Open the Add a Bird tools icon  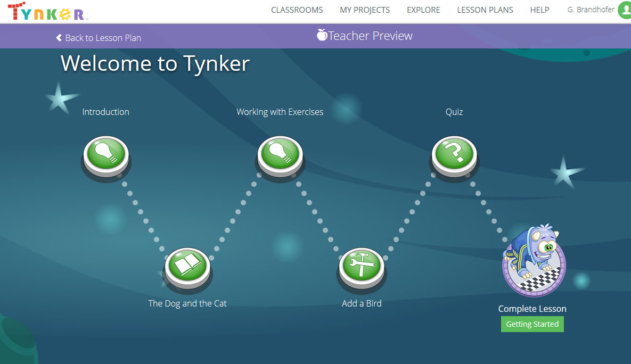[362, 268]
